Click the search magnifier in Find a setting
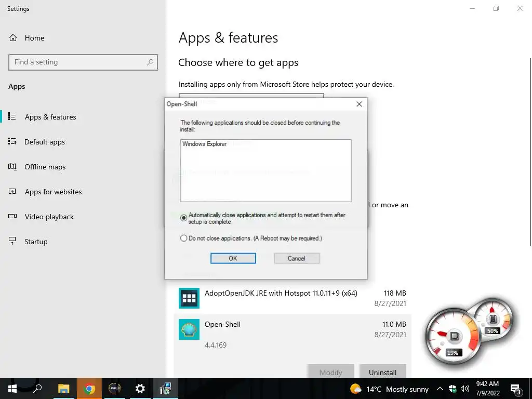 (150, 62)
